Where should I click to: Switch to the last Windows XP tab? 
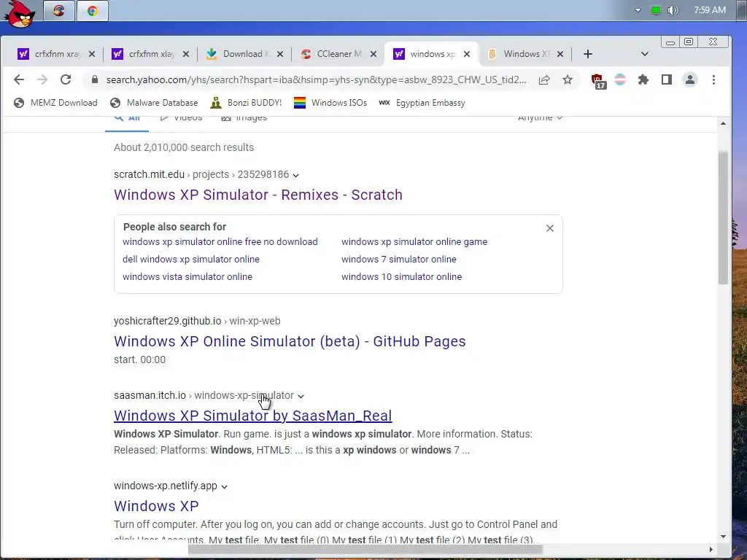519,54
